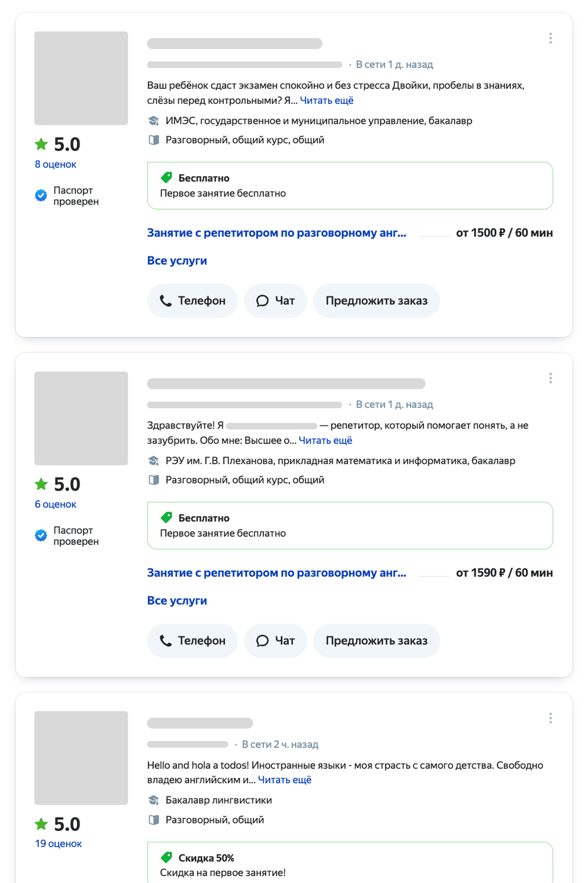Image resolution: width=588 pixels, height=883 pixels.
Task: Click the green star rating icon on first card
Action: pyautogui.click(x=41, y=144)
